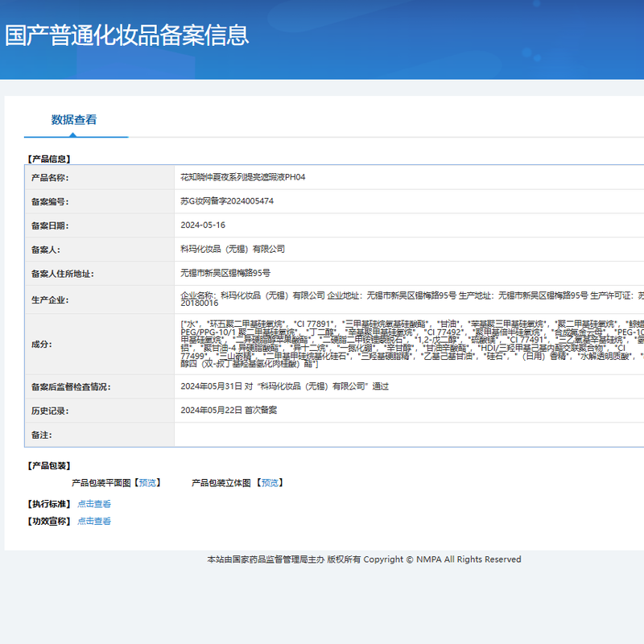Click the 历史记录 entry 2024年05月22日 首次备案

(x=229, y=411)
